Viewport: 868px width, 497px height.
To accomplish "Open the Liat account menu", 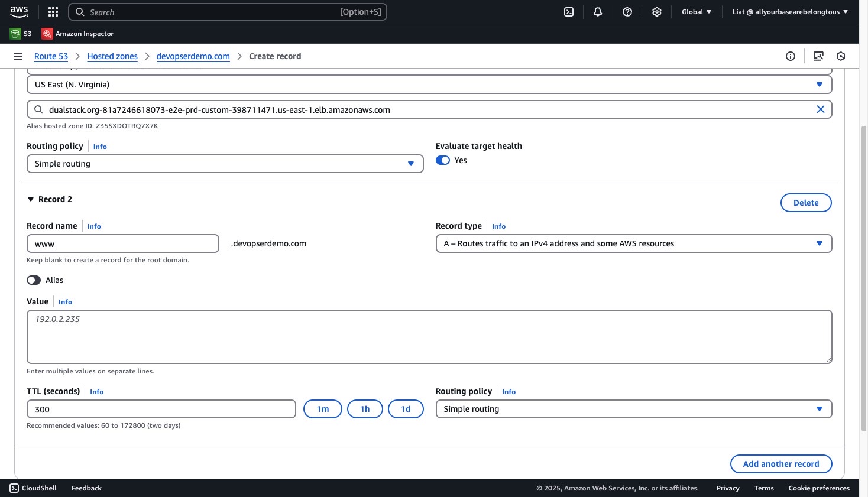I will pos(790,12).
